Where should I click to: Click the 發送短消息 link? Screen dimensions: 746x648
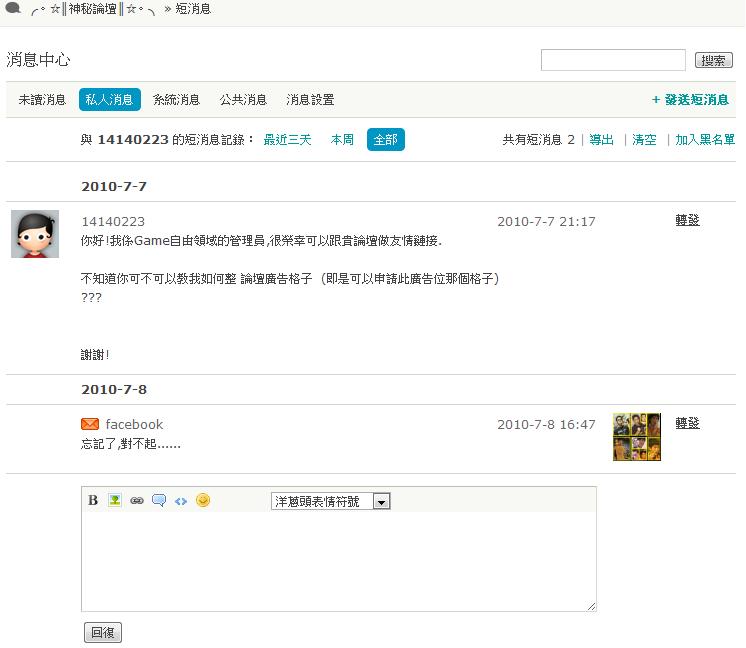pos(690,100)
